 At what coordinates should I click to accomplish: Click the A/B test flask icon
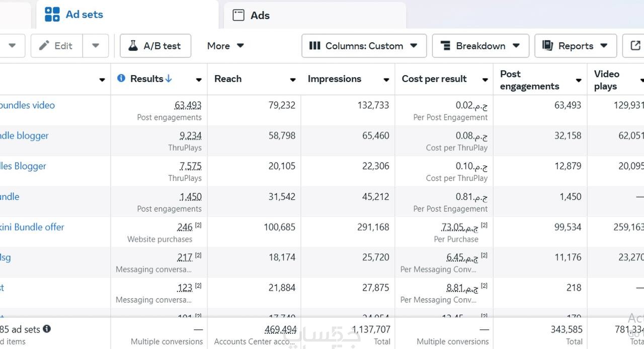tap(133, 46)
